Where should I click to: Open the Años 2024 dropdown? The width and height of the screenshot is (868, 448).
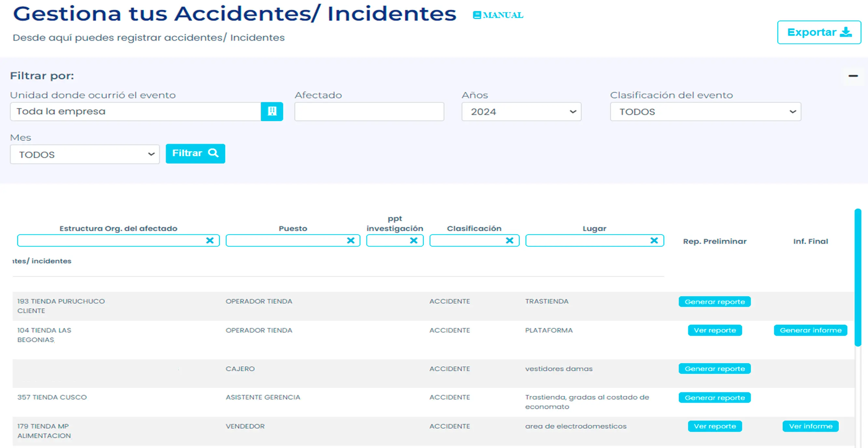pyautogui.click(x=521, y=112)
